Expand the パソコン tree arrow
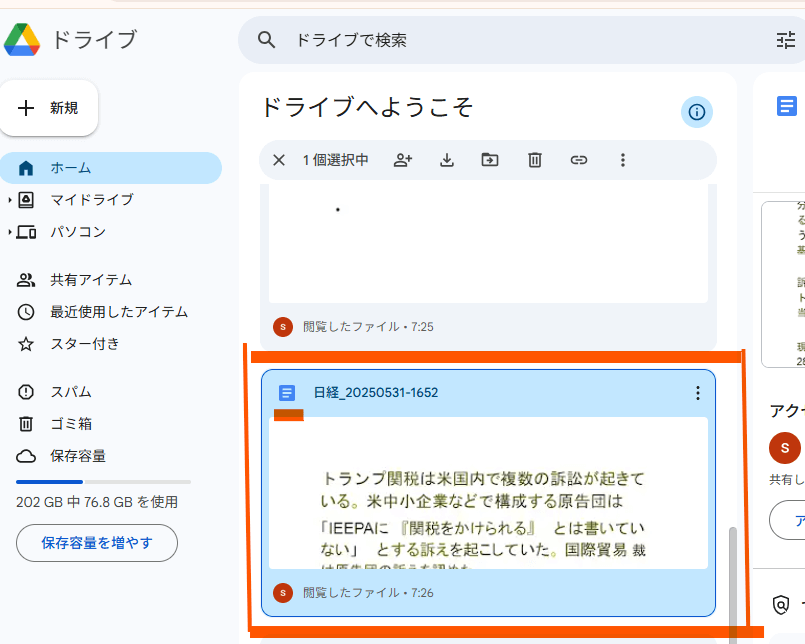The width and height of the screenshot is (805, 644). (x=9, y=232)
